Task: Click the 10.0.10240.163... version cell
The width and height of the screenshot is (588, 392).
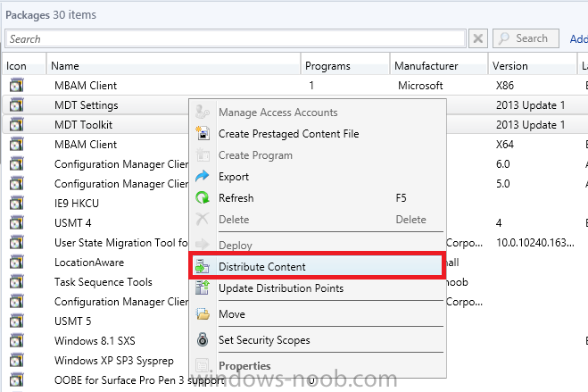Action: point(535,242)
